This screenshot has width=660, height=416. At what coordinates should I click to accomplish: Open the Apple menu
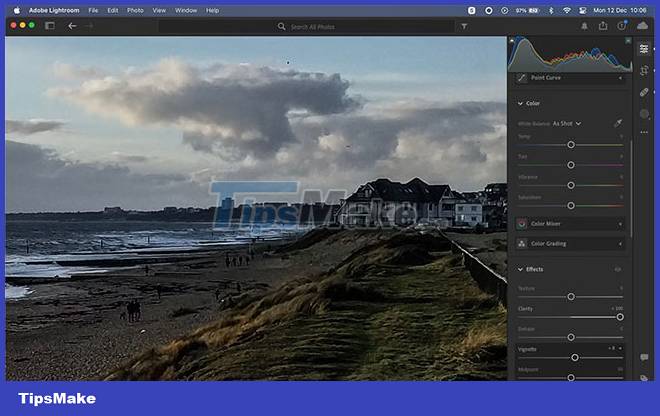tap(17, 11)
